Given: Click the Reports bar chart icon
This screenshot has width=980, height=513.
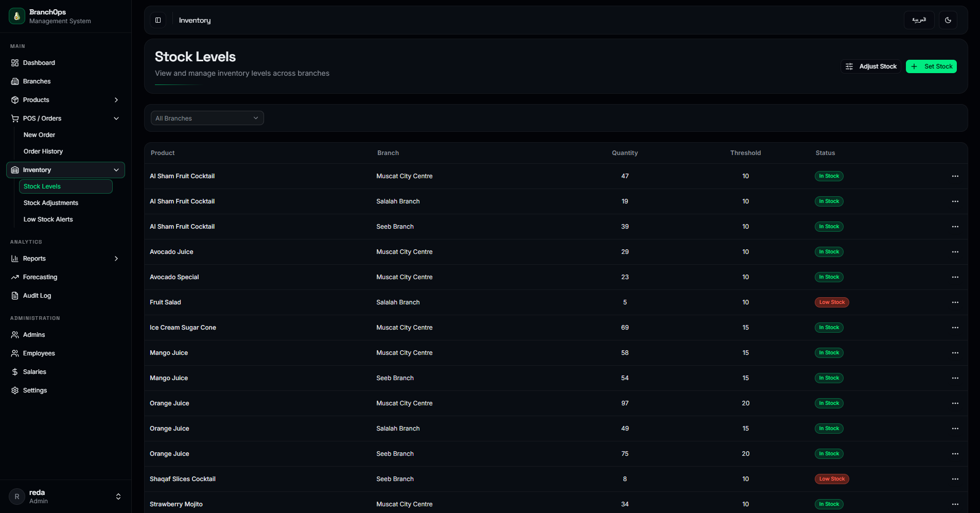Looking at the screenshot, I should tap(15, 259).
